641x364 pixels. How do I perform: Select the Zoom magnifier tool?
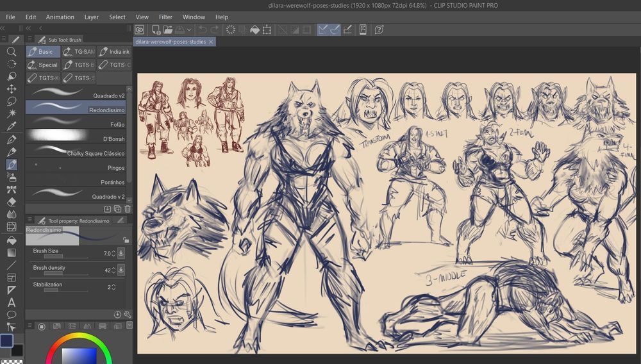point(12,51)
